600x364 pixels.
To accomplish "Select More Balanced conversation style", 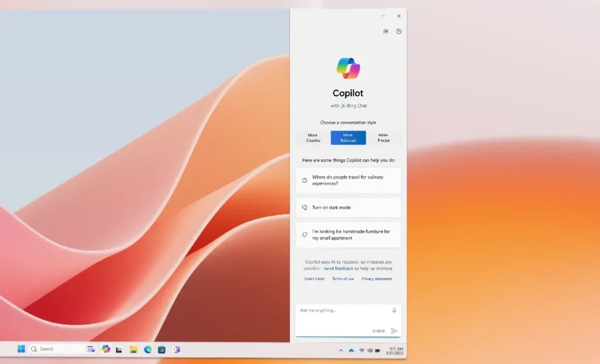I will [x=348, y=138].
